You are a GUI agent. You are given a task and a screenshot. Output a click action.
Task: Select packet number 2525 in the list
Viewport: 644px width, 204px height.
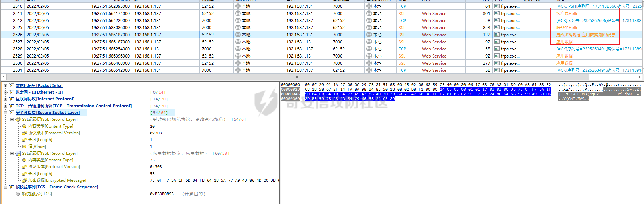18,27
